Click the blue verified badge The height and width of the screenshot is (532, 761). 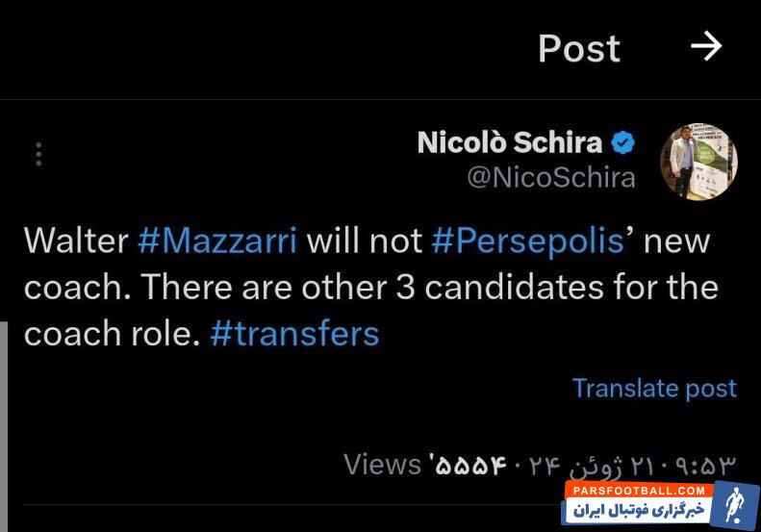[623, 142]
